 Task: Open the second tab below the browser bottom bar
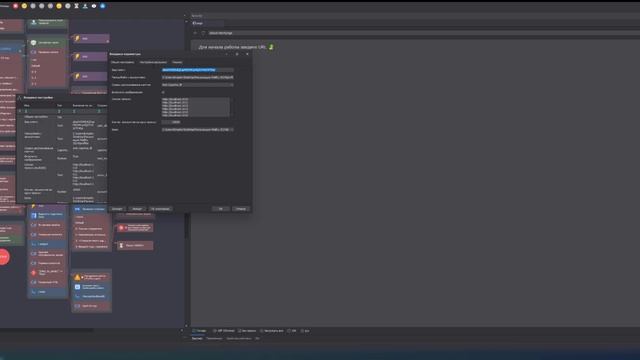tap(214, 339)
